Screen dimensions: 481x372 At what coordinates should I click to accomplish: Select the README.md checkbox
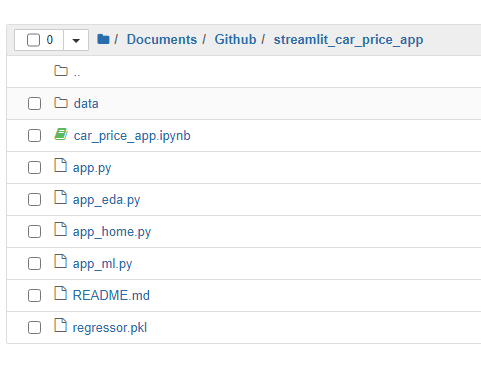(34, 295)
